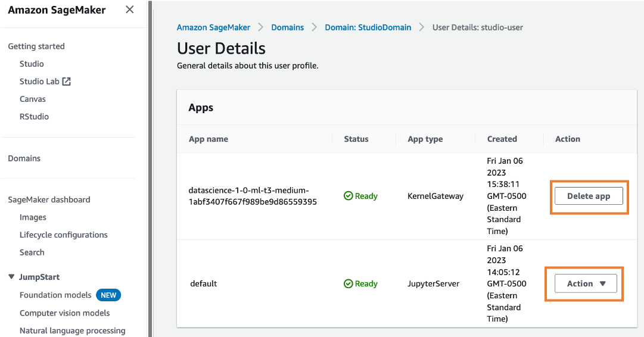Open RStudio in the navigation

pos(34,117)
